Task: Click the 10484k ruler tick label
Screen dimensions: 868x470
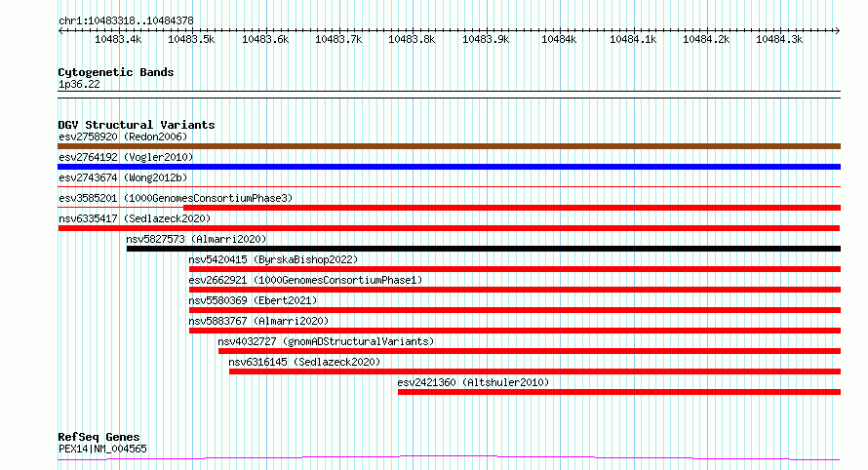Action: [x=559, y=39]
